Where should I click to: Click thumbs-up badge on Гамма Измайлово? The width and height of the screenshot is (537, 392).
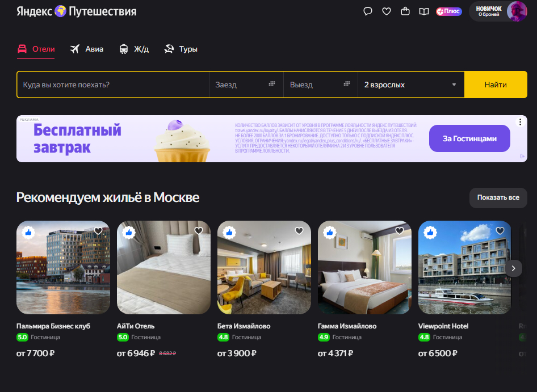tap(330, 233)
